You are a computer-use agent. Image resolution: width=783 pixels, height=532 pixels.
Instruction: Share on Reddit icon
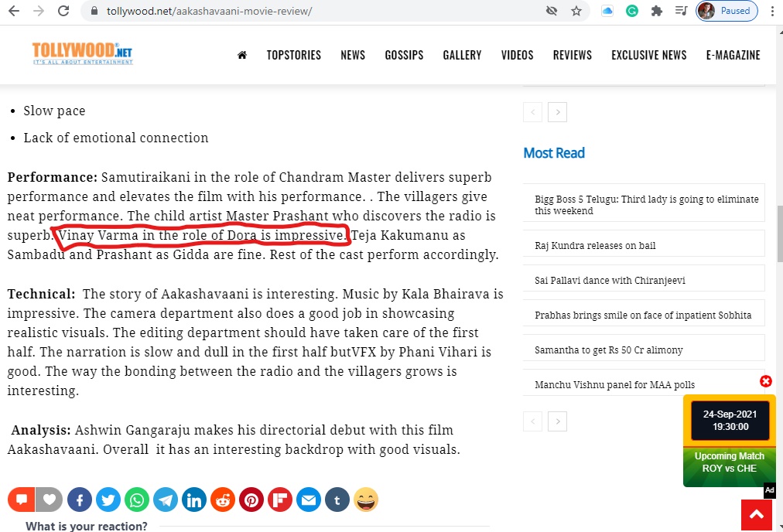[223, 500]
